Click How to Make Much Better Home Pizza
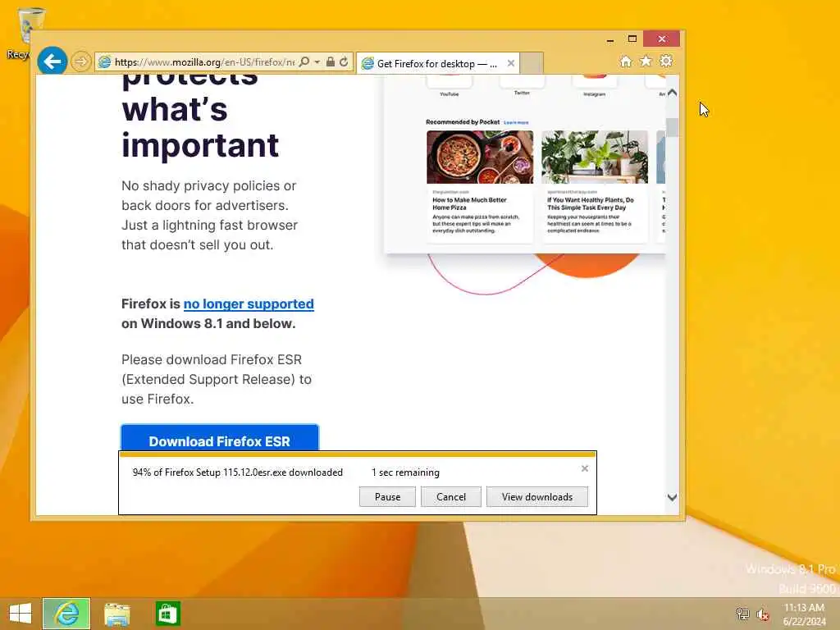The image size is (840, 630). click(x=469, y=203)
